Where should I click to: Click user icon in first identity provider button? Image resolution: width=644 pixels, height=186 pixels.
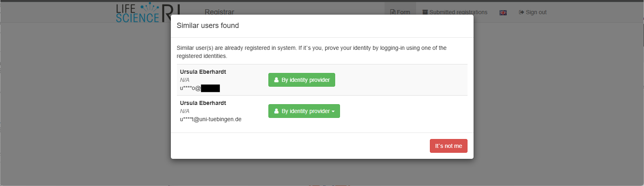(x=276, y=80)
